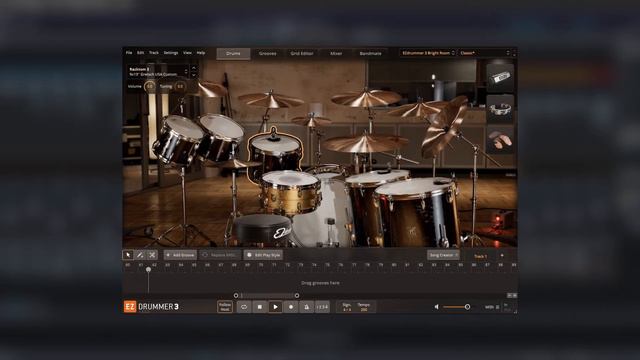Select the hand claps percussion thumbnail
640x360 pixels.
(x=500, y=140)
